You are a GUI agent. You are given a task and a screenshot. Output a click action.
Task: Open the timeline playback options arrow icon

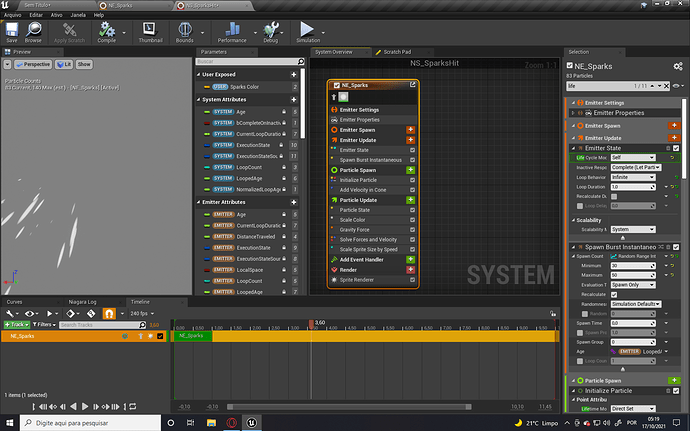[50, 313]
